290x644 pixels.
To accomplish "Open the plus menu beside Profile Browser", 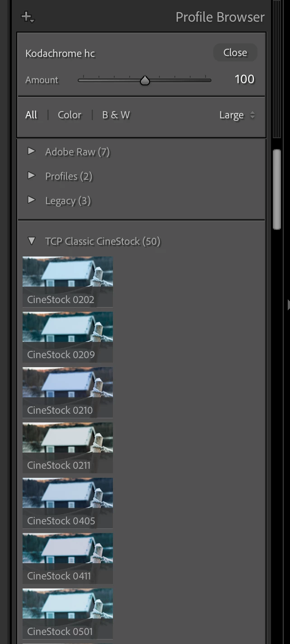I will click(x=28, y=18).
